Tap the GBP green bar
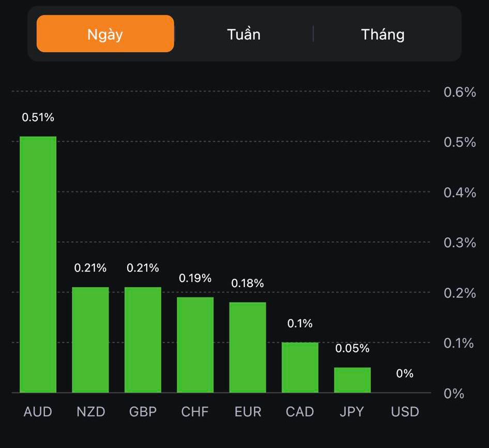Viewport: 489px width, 448px height. (143, 339)
